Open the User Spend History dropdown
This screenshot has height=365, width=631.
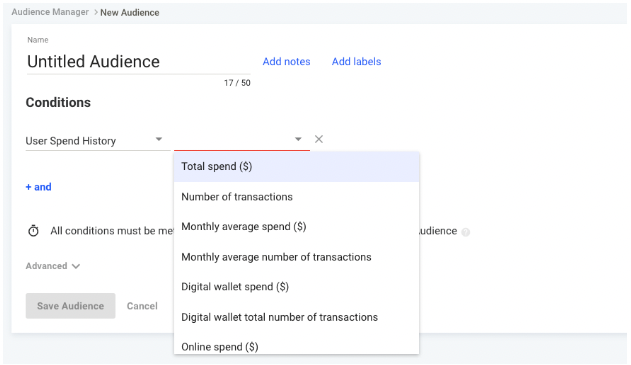[98, 141]
